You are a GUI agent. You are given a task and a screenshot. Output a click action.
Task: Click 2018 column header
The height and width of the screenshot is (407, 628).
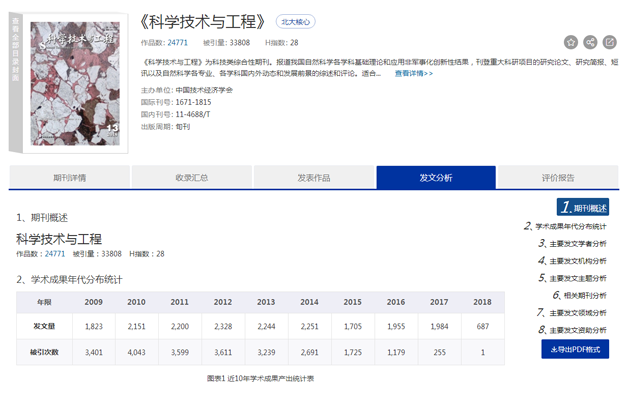coord(482,302)
